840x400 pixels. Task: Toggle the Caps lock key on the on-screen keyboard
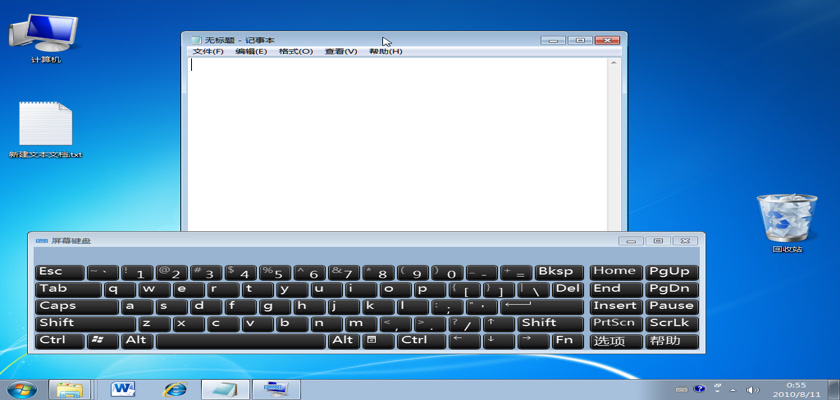tap(76, 306)
